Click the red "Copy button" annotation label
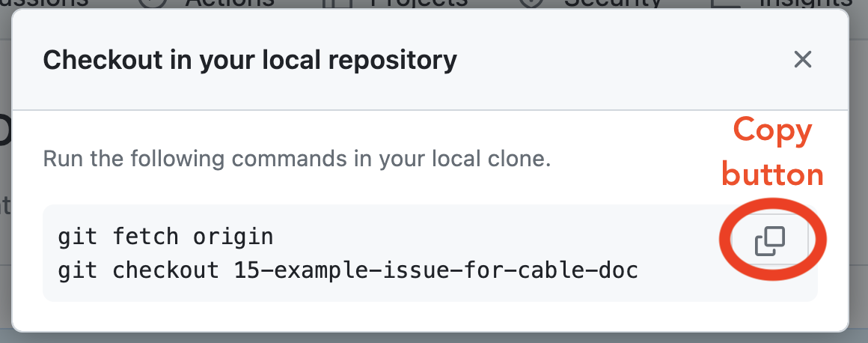 pyautogui.click(x=771, y=153)
